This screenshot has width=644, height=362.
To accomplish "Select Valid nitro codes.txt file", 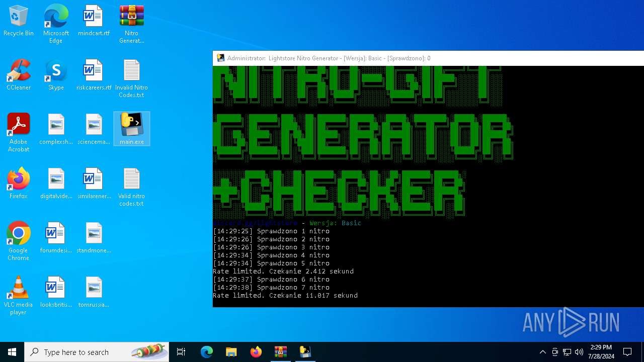I will pyautogui.click(x=132, y=187).
